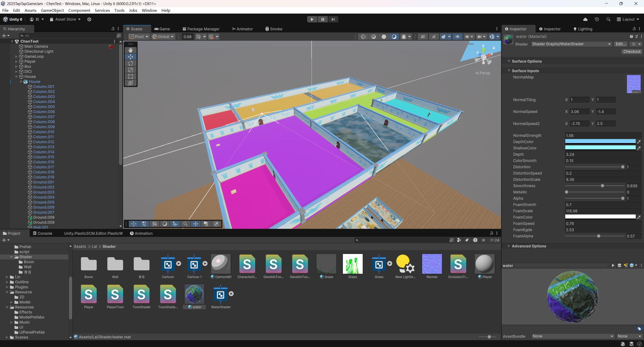Select the Rotate tool in scene toolbar
This screenshot has width=644, height=347.
(x=130, y=63)
